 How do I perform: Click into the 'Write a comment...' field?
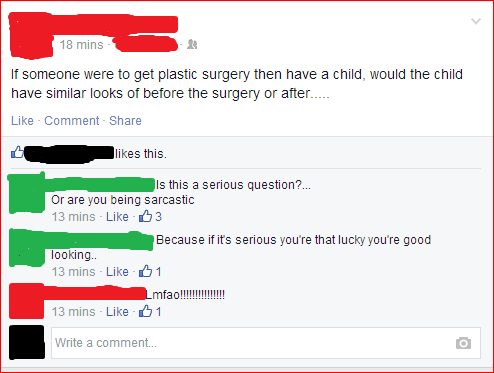point(266,343)
